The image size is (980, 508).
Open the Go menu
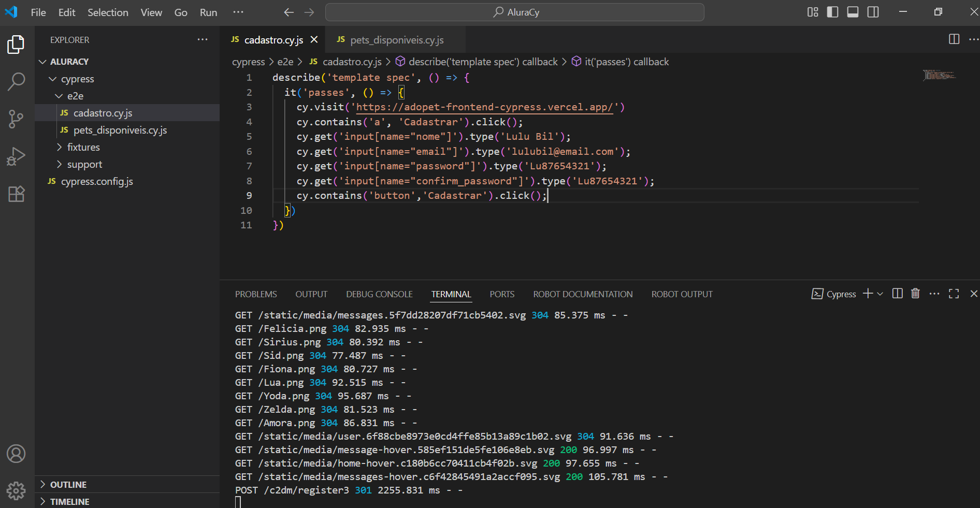click(x=181, y=12)
